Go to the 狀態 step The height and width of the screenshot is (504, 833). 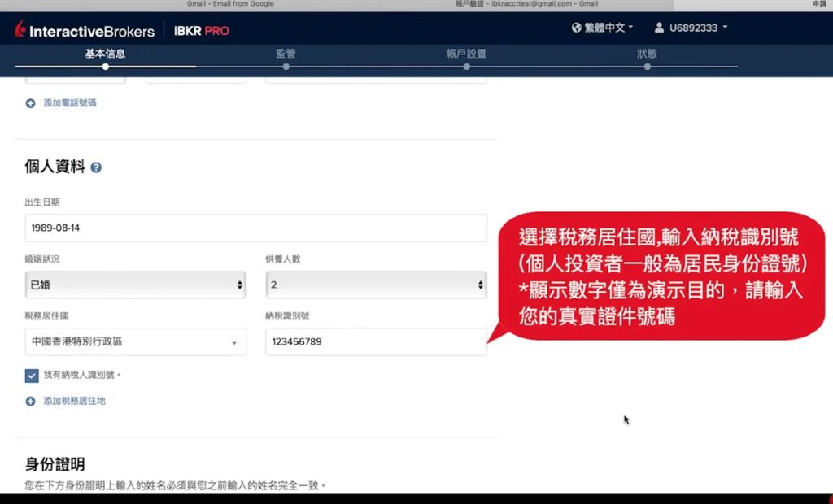pyautogui.click(x=647, y=54)
